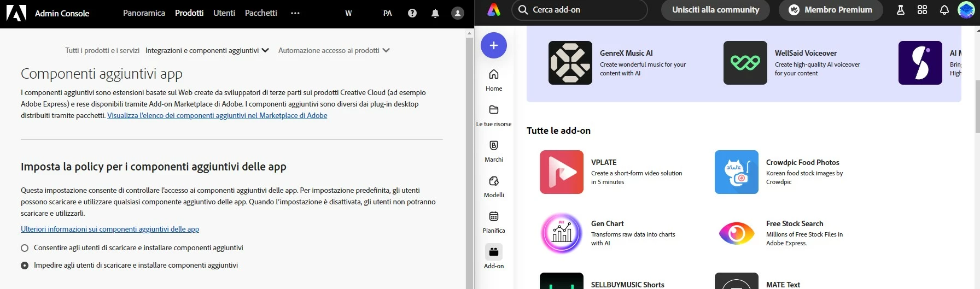
Task: Select Consentire agli utenti di scaricare radio
Action: click(25, 248)
